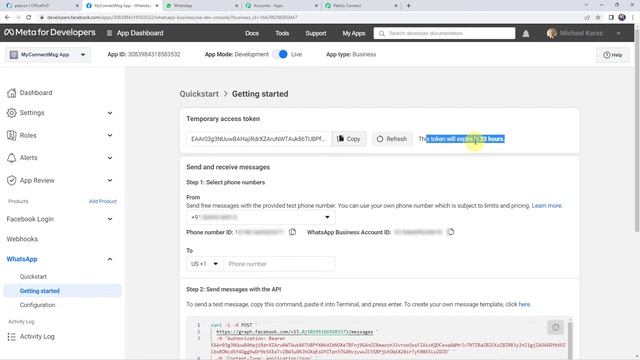Click the To phone number input field
This screenshot has height=360, width=640.
pyautogui.click(x=280, y=264)
